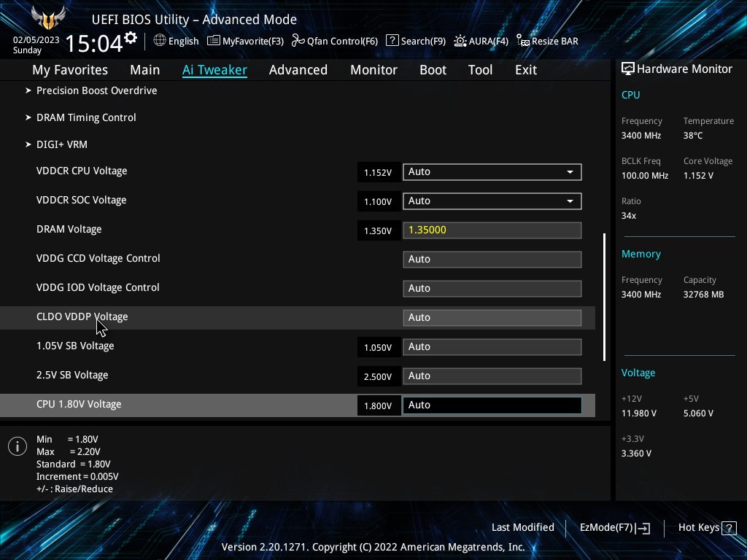Click the AURA light icon
This screenshot has width=747, height=560.
point(460,41)
